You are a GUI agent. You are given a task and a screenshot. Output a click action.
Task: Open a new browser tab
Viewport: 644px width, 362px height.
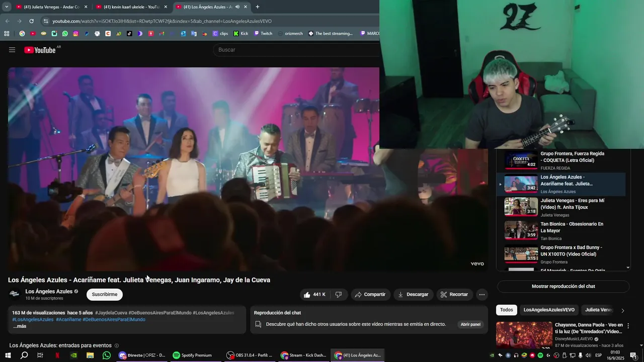tap(258, 7)
